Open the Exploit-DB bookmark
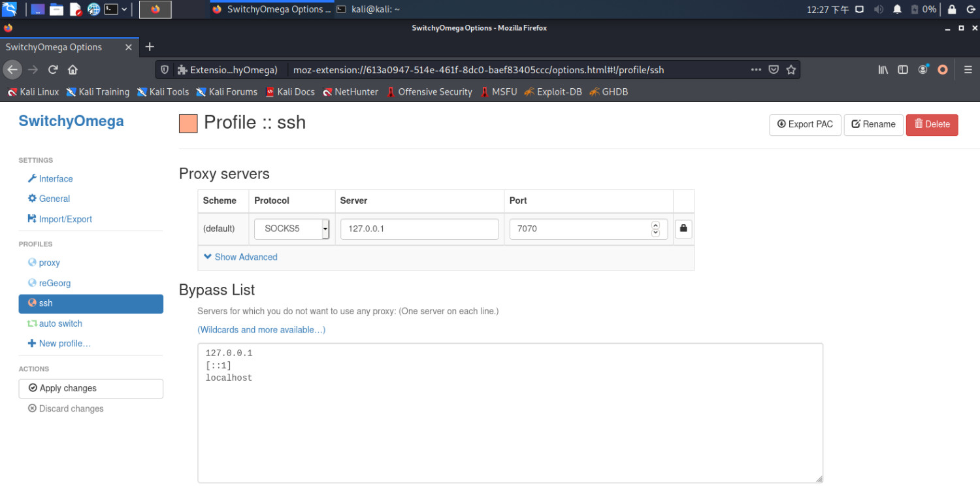This screenshot has width=980, height=490. click(x=552, y=92)
